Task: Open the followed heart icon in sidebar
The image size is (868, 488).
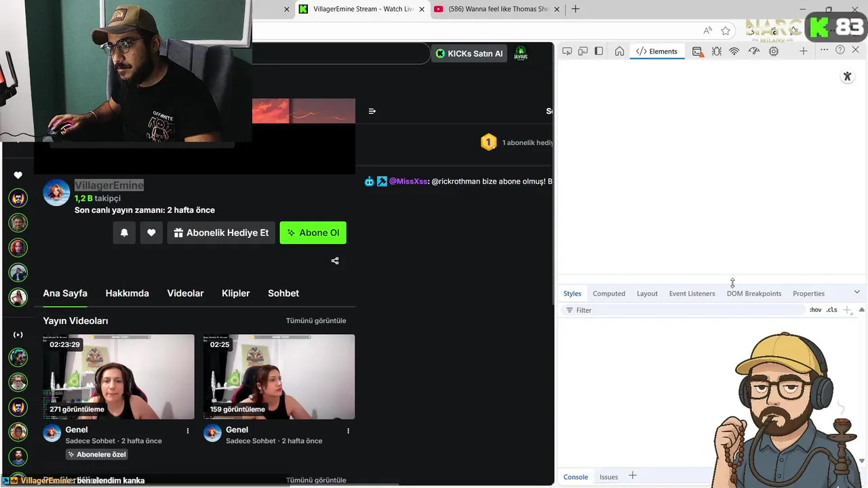Action: (18, 175)
